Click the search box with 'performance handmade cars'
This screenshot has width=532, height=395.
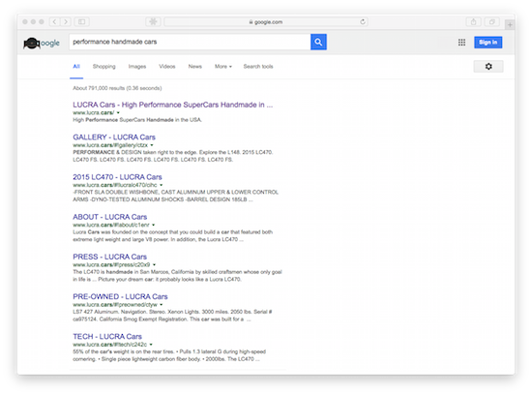point(190,42)
